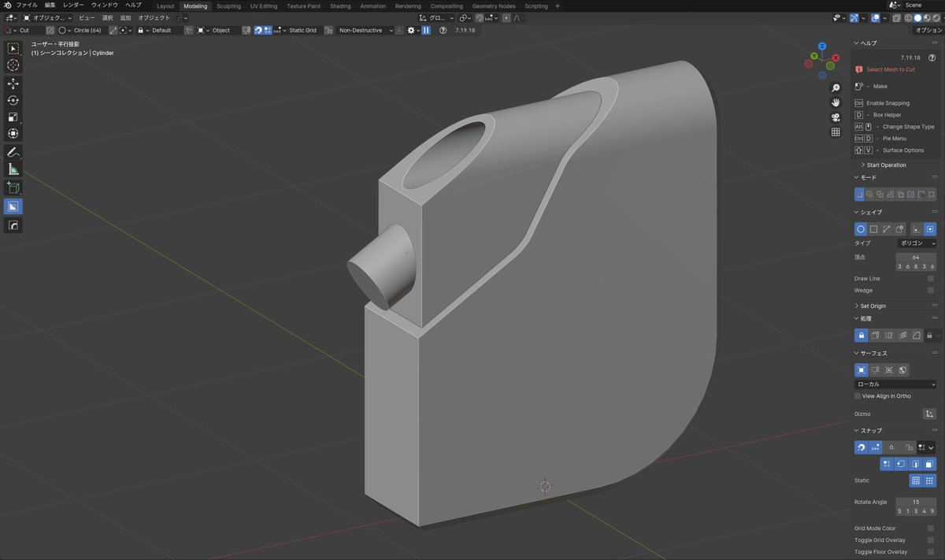
Task: Select the Circle shape in the シェイプ panel
Action: 861,229
